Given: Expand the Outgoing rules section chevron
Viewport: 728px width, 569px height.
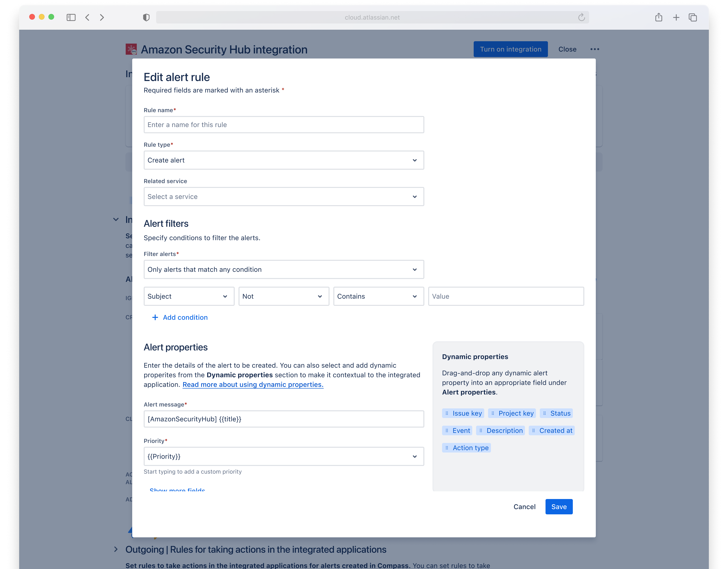Looking at the screenshot, I should (116, 549).
